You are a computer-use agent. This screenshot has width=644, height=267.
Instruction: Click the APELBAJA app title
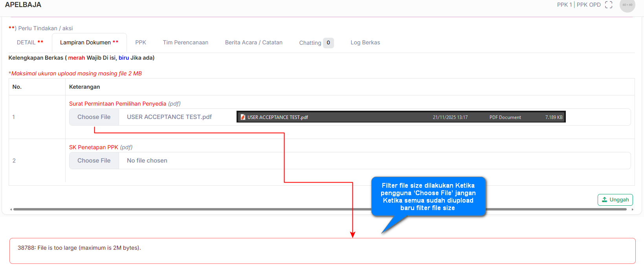23,5
